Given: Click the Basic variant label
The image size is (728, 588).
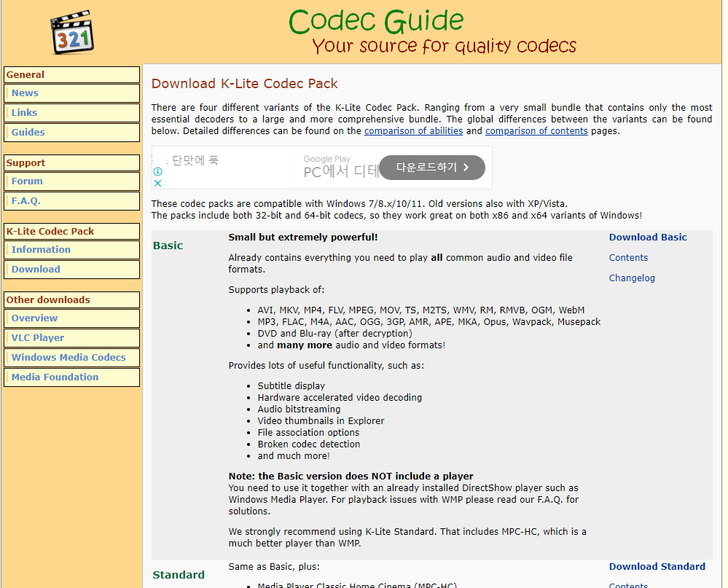Looking at the screenshot, I should pyautogui.click(x=168, y=246).
